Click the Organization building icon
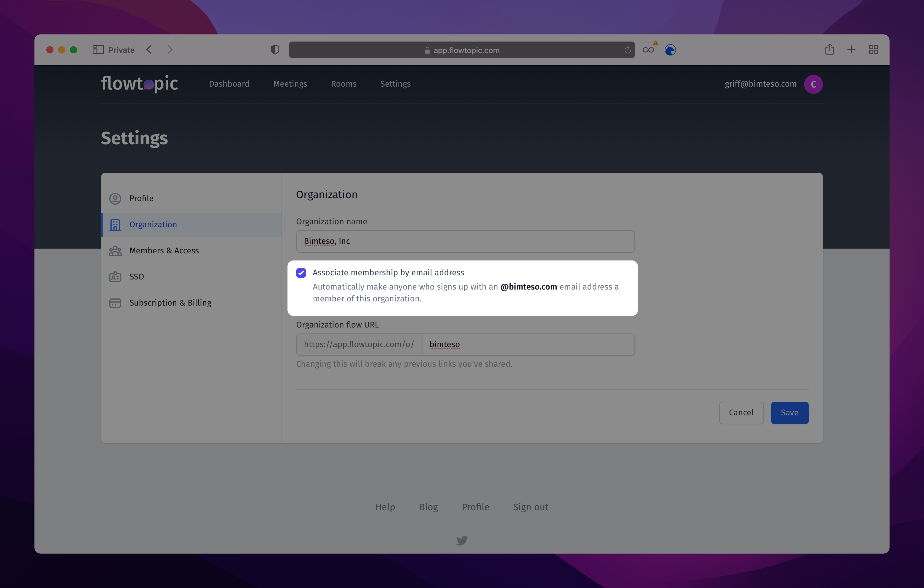Screen dimensions: 924x588 click(115, 225)
